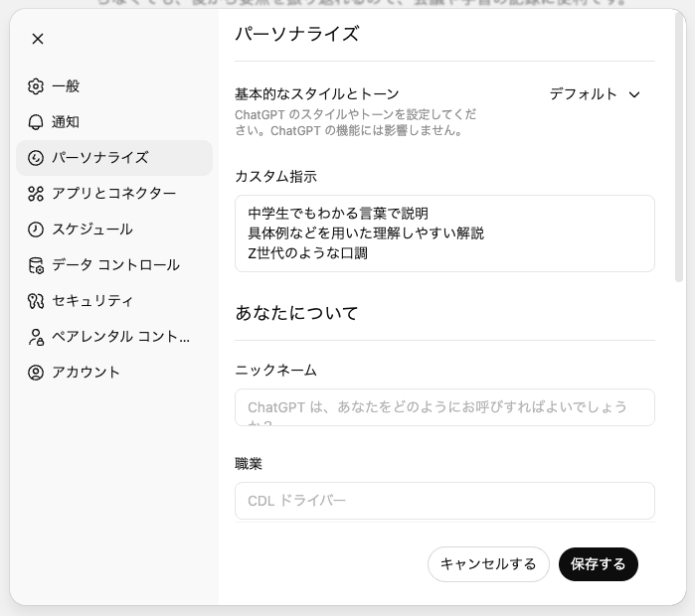Screen dimensions: 695x616
Task: Click the Data Controls database icon
Action: coord(36,265)
